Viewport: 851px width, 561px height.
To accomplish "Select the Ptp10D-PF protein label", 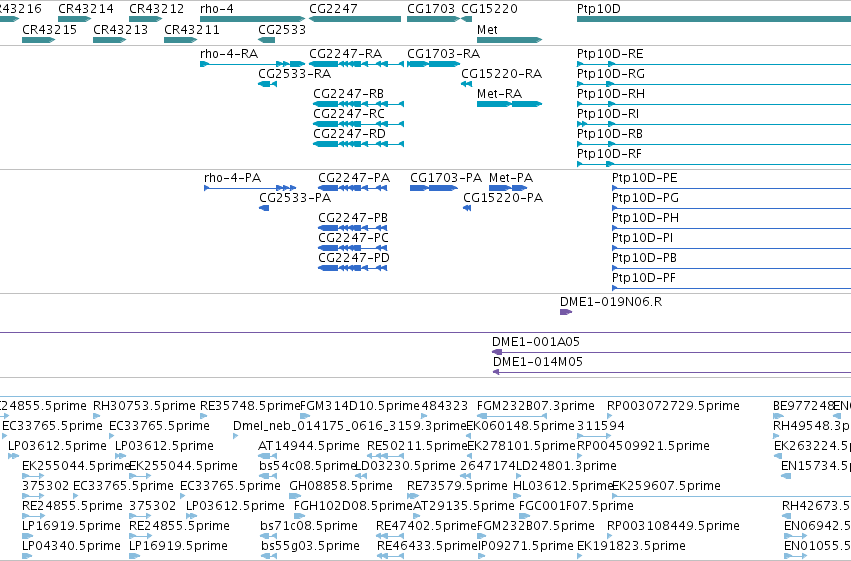I will [644, 278].
